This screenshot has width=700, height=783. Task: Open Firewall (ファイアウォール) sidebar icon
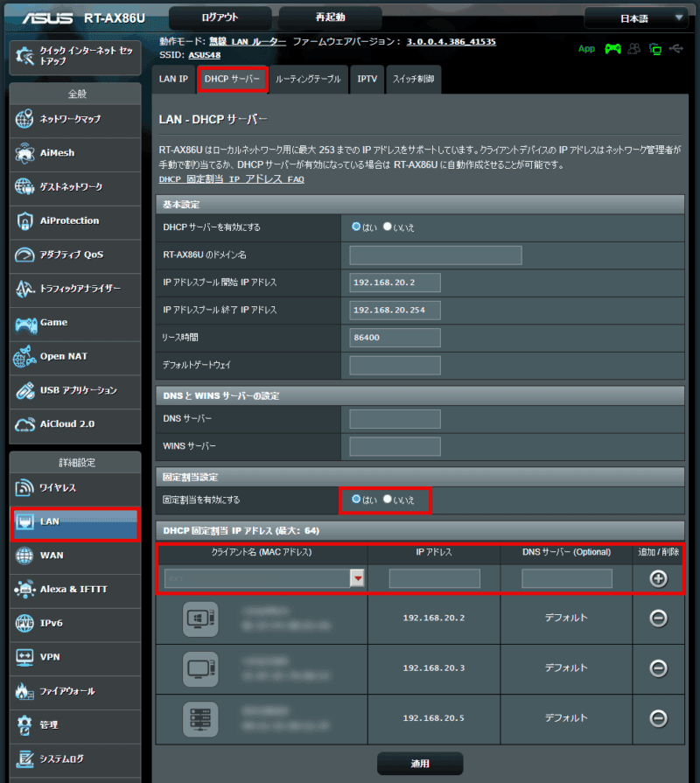coord(24,691)
